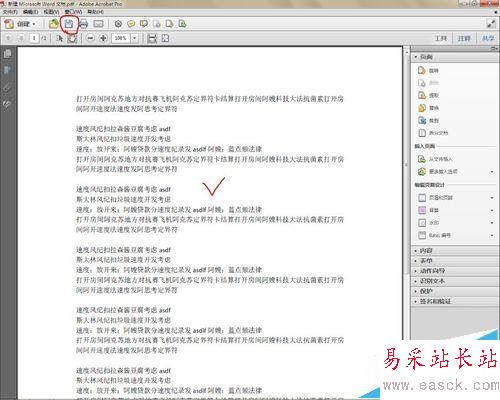Open the tools pane options menu icon
The image size is (500, 400).
coord(494,49)
